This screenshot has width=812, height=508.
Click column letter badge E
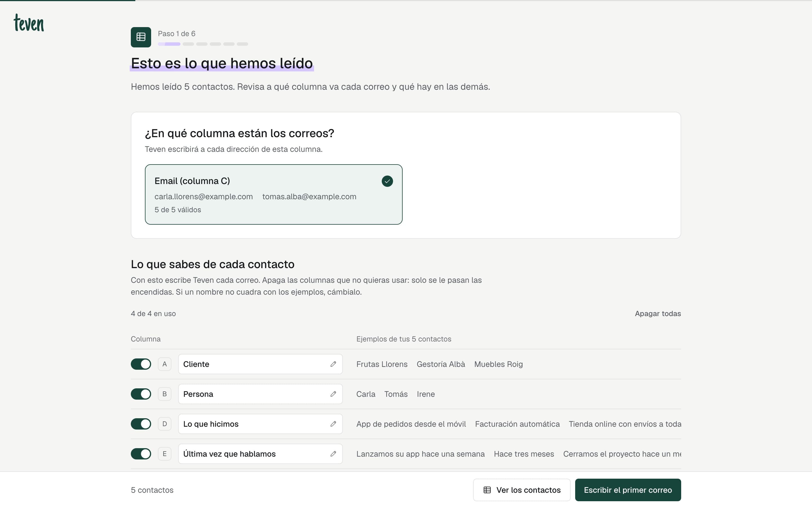pos(164,454)
